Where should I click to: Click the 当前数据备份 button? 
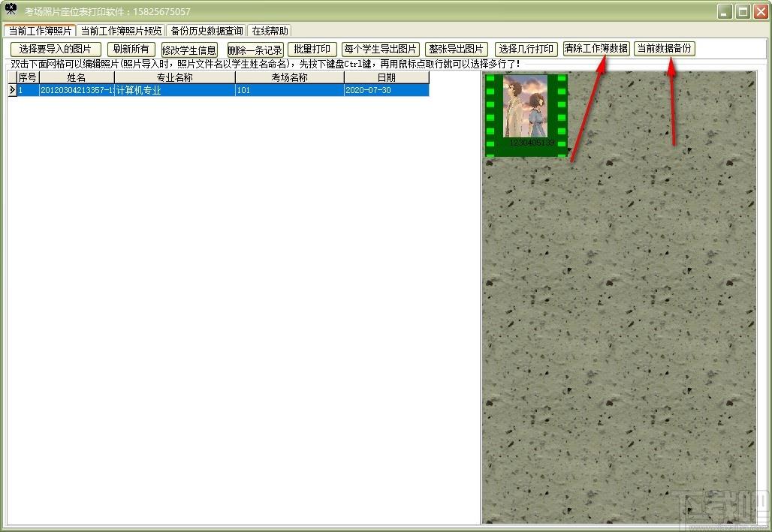click(x=664, y=48)
